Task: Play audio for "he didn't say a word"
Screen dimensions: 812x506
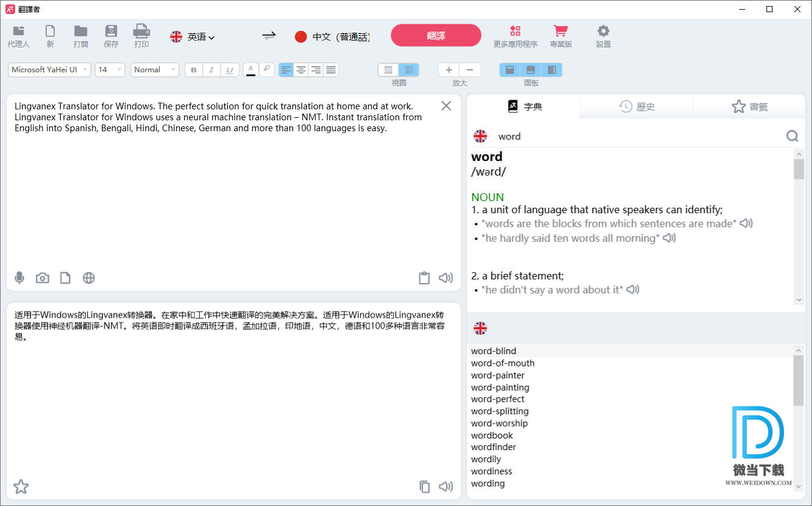Action: (x=633, y=290)
